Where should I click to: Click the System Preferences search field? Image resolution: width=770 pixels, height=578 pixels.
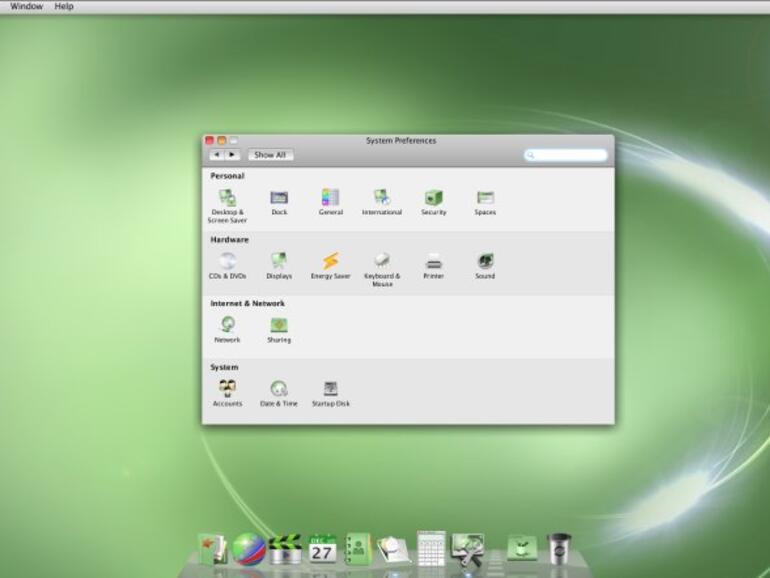[x=566, y=155]
